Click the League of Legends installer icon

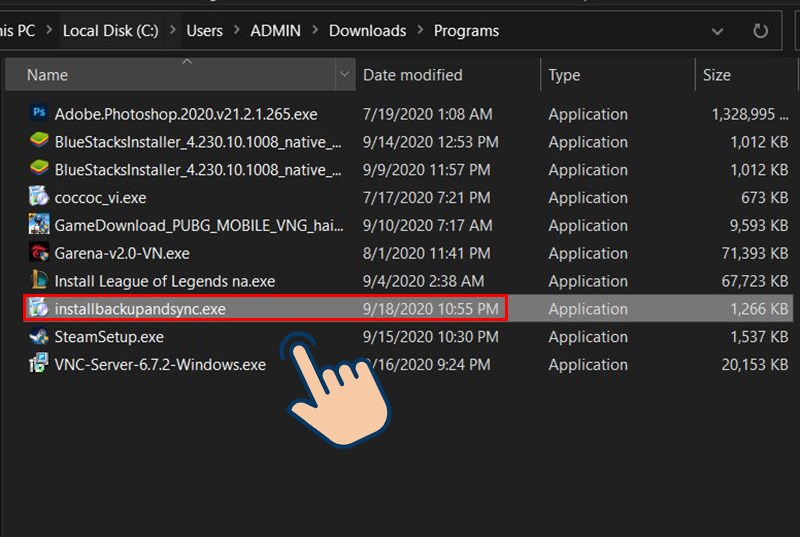[39, 280]
